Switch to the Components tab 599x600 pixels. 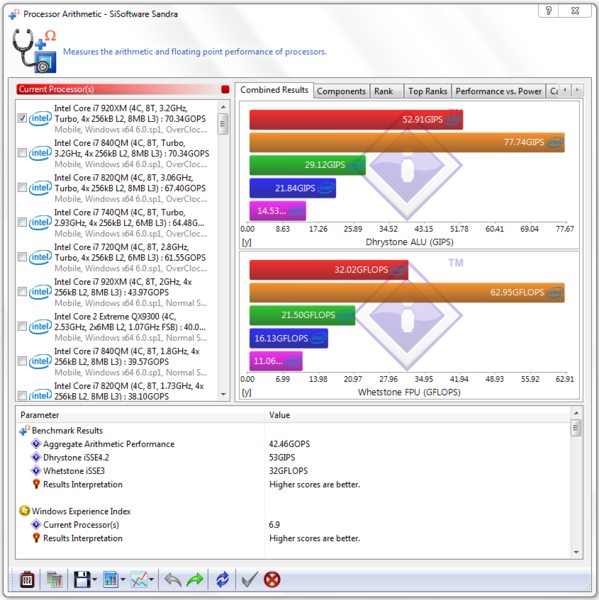point(341,91)
